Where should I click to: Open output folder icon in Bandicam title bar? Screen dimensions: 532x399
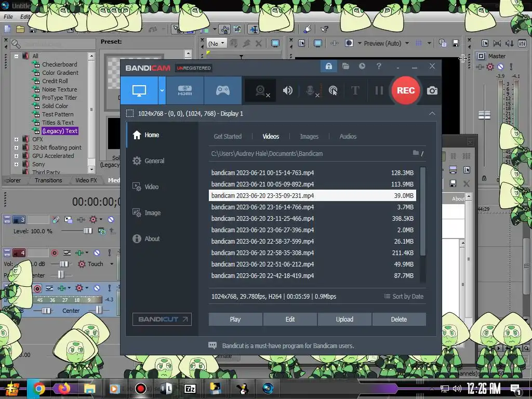345,66
